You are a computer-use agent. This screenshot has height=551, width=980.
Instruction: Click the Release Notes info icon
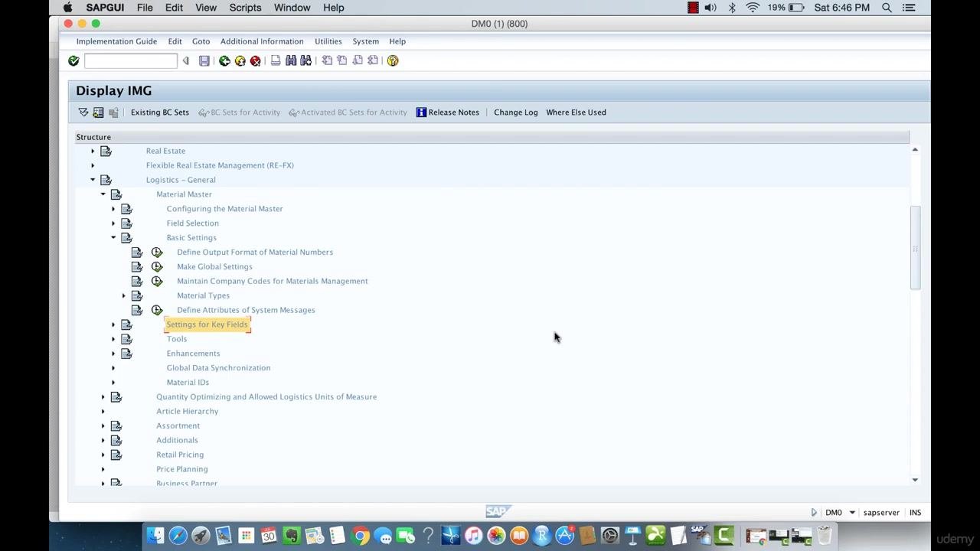click(421, 112)
